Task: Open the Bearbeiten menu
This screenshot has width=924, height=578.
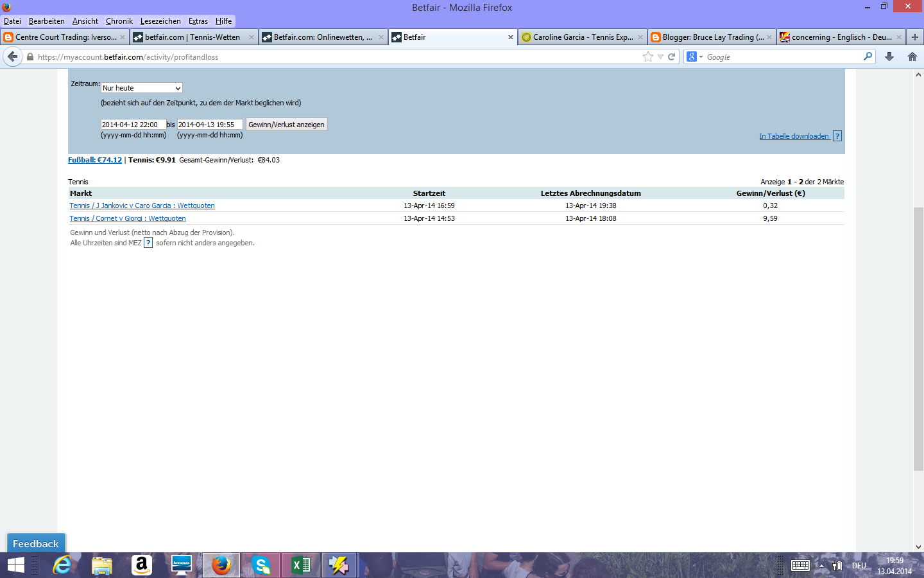Action: click(x=47, y=21)
